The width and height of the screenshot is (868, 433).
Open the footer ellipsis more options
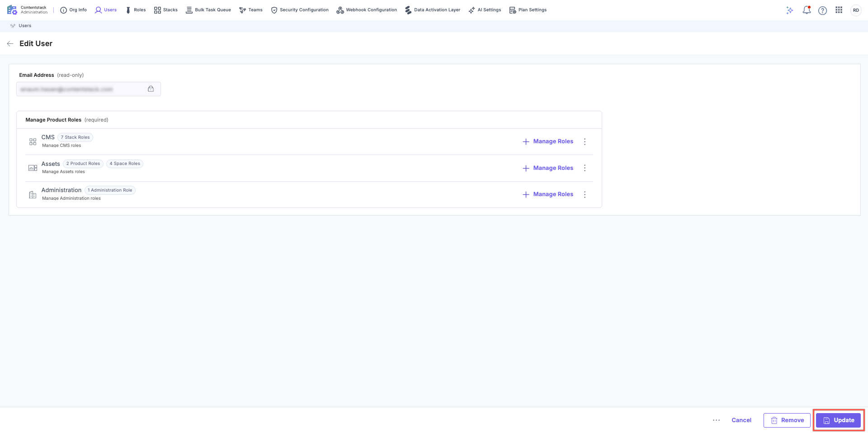pyautogui.click(x=717, y=420)
